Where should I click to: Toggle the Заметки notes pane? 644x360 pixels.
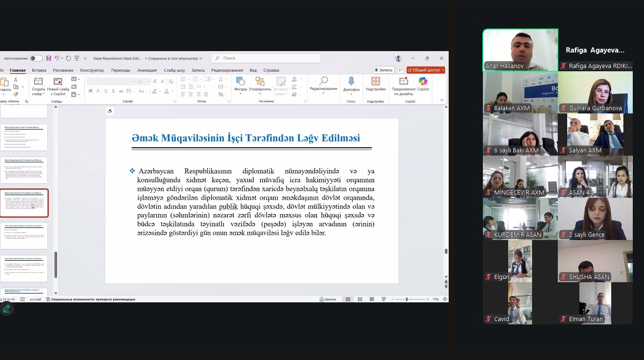(327, 299)
